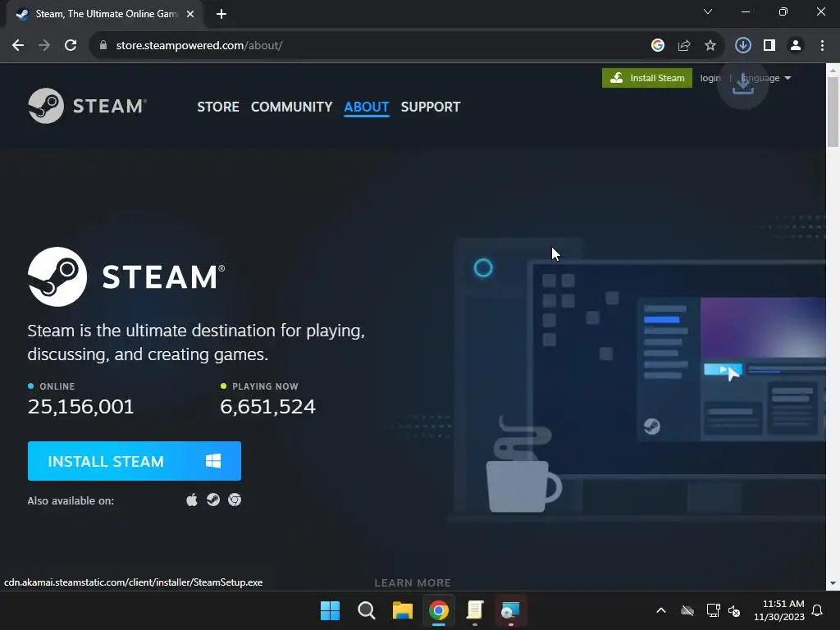Open the COMMUNITY menu
Viewport: 840px width, 630px height.
(291, 107)
